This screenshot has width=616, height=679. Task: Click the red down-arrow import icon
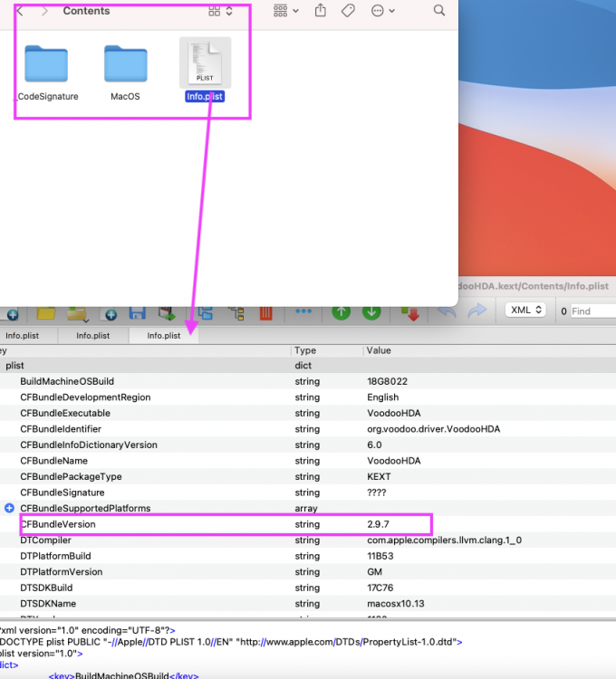(410, 314)
